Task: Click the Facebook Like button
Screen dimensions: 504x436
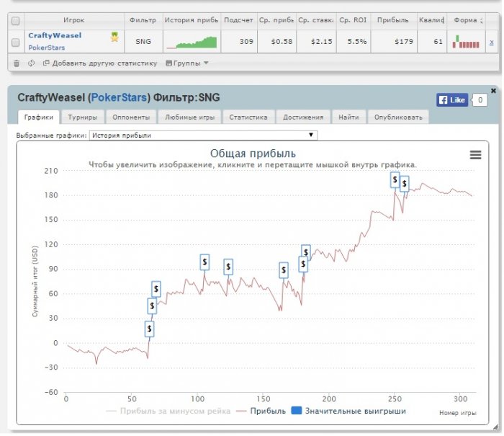Action: pyautogui.click(x=452, y=100)
